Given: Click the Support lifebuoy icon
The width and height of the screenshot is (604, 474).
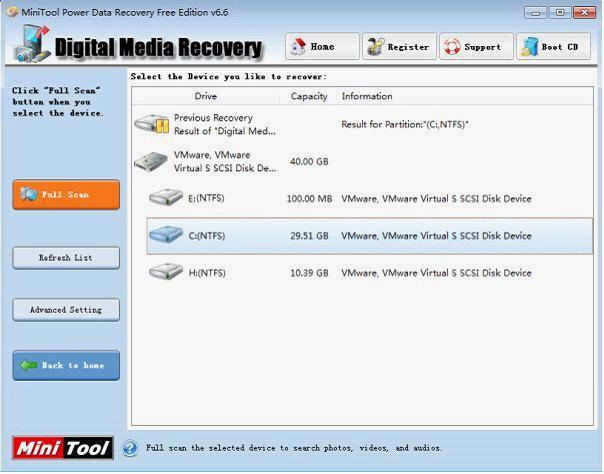Looking at the screenshot, I should (x=452, y=47).
